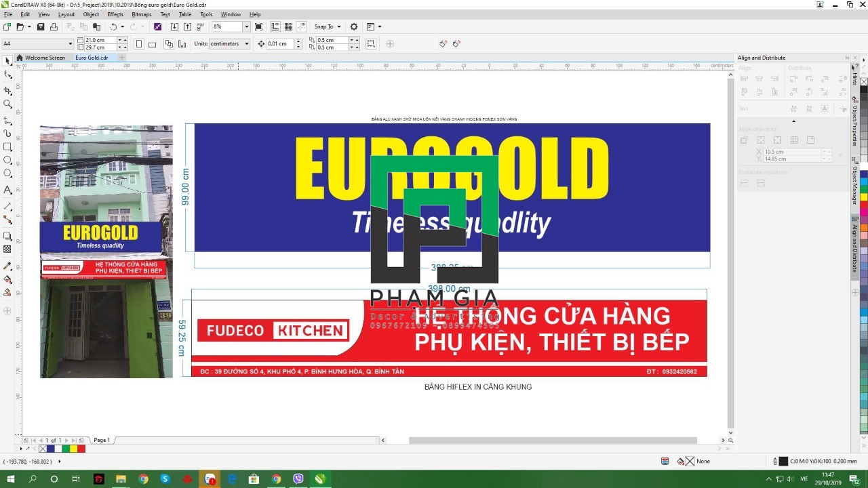Open the Object Manager docker tab
Image resolution: width=868 pixels, height=488 pixels.
tap(854, 185)
